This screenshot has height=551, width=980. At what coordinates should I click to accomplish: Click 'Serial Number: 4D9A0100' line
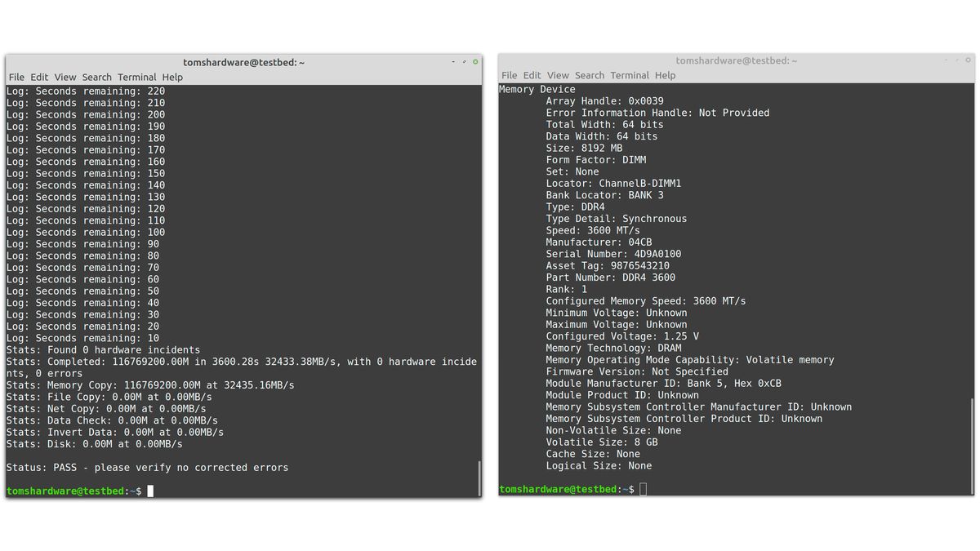pyautogui.click(x=613, y=254)
